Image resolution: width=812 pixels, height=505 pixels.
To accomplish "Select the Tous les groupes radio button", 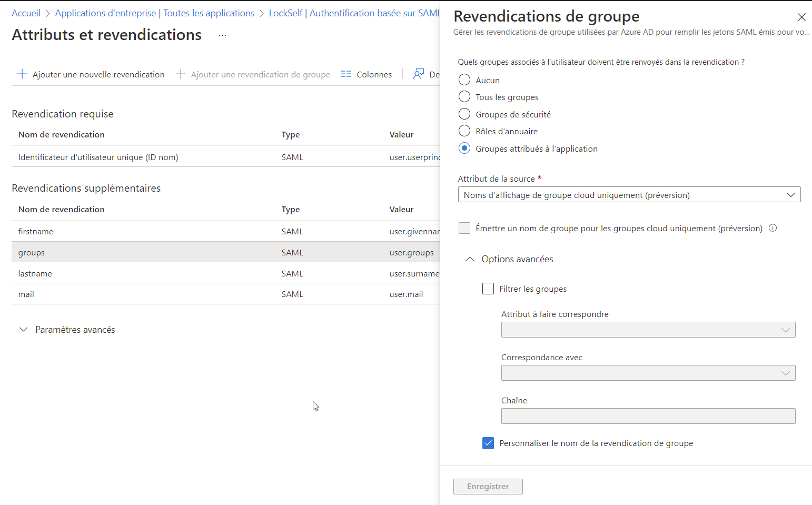I will [464, 97].
